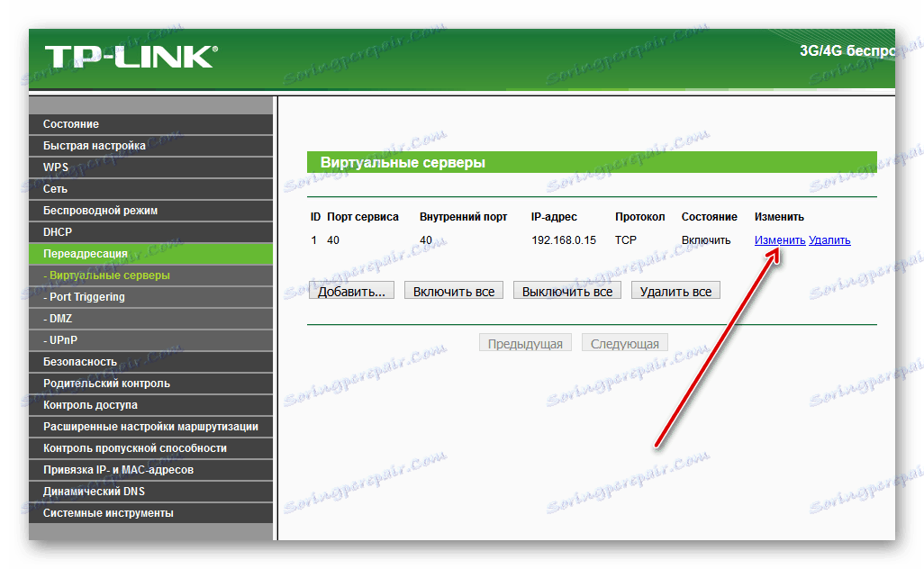Click the Включить все button
924x569 pixels.
[x=454, y=291]
